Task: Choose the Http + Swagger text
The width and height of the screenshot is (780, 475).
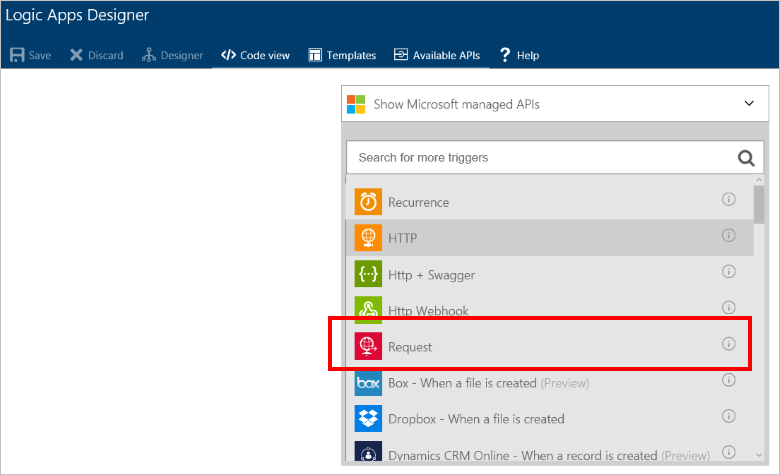Action: pyautogui.click(x=431, y=275)
